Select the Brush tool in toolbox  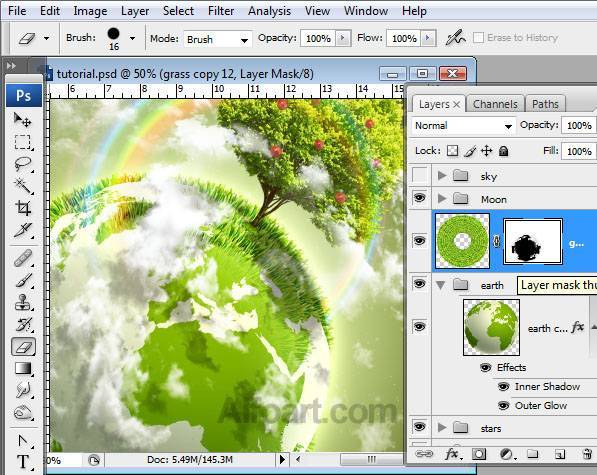[22, 281]
